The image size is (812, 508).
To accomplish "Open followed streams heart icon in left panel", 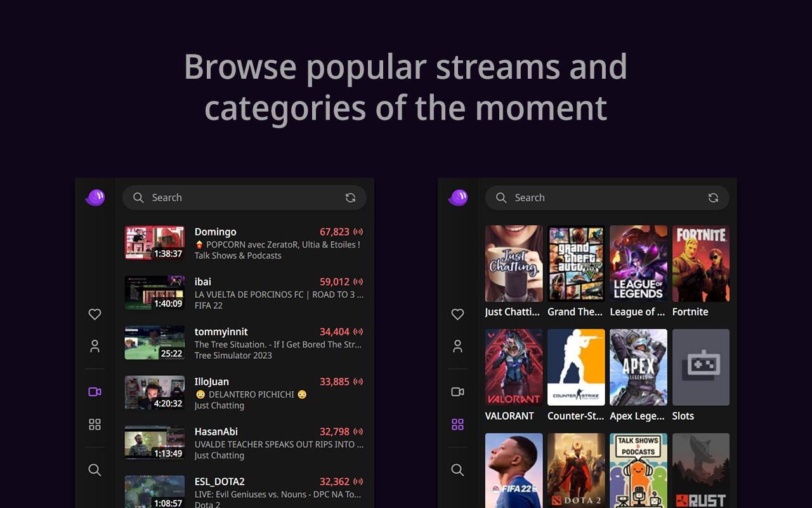I will (x=95, y=314).
